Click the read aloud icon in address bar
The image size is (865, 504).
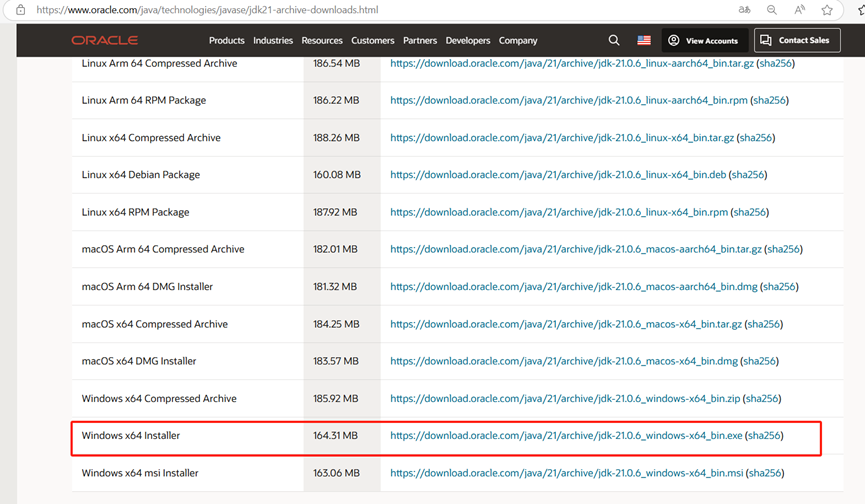coord(800,10)
